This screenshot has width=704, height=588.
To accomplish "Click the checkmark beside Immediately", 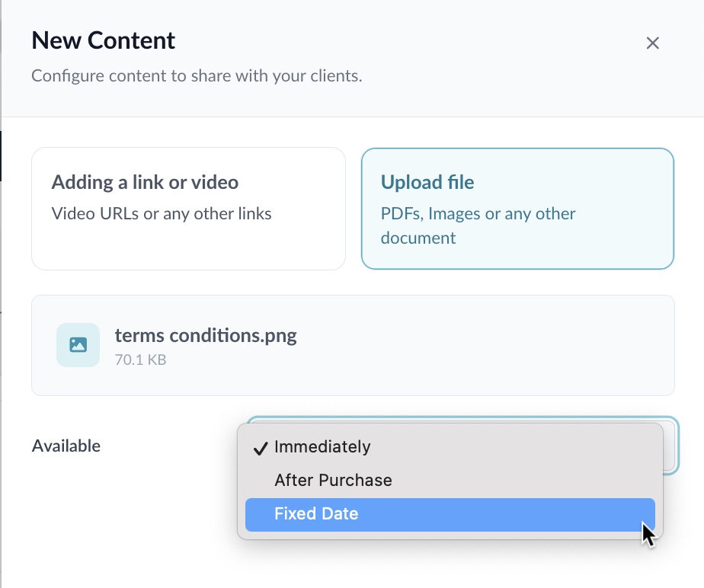I will (x=259, y=447).
